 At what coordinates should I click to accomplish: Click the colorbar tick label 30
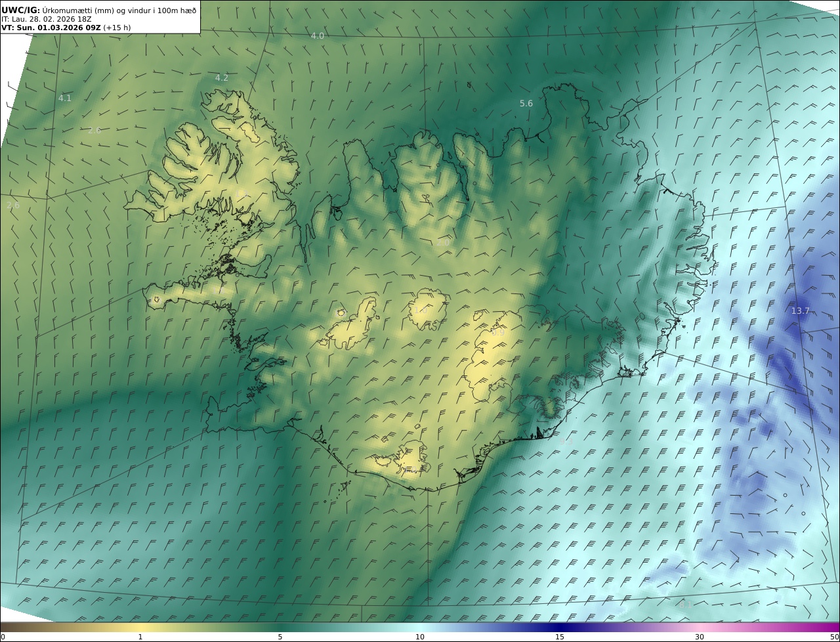point(700,637)
